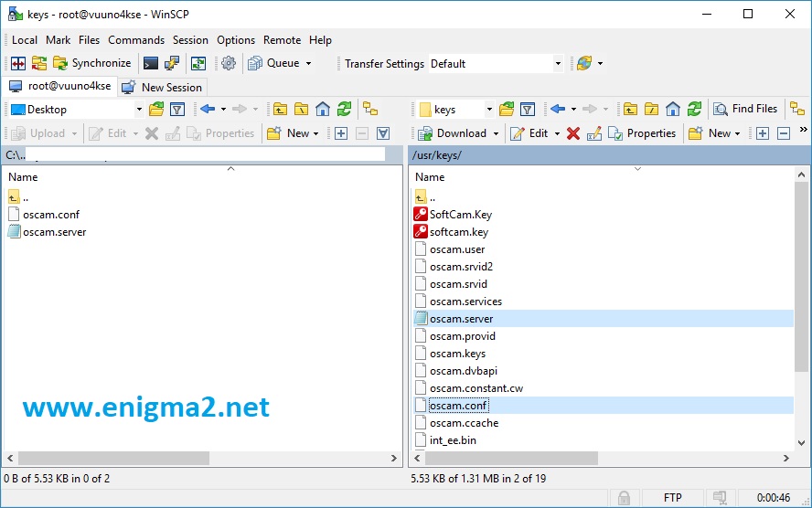
Task: Open the Commands menu
Action: point(136,40)
